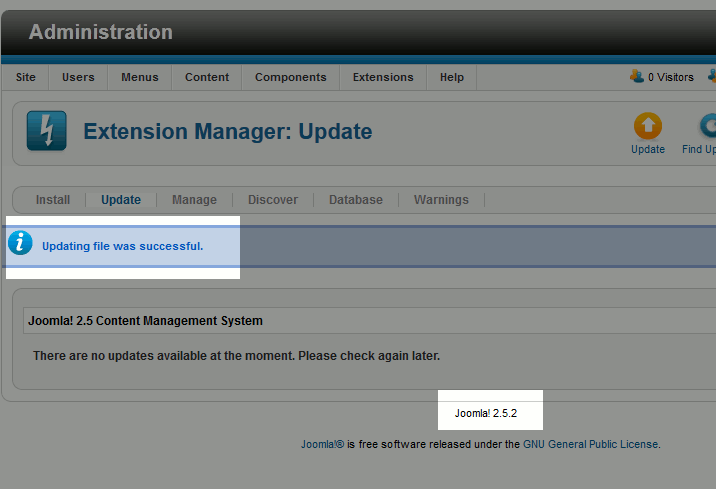Click the 'There are no updates available' text
This screenshot has width=716, height=489.
click(236, 356)
